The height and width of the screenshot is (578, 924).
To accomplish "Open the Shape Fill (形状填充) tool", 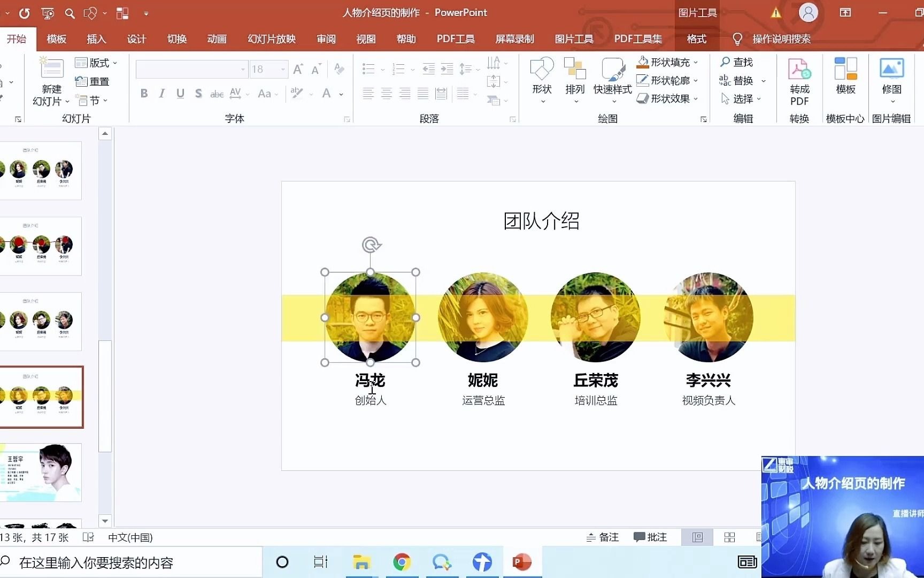I will click(665, 62).
